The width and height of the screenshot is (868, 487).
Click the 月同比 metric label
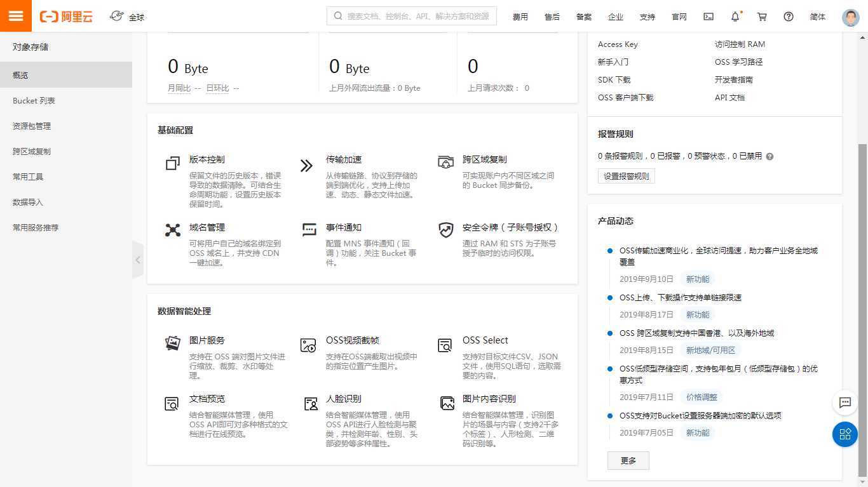coord(179,88)
